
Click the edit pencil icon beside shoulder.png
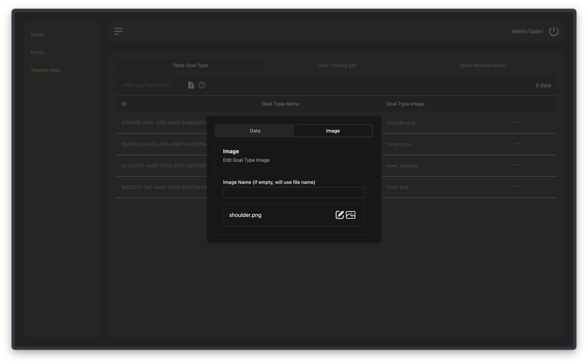click(340, 215)
